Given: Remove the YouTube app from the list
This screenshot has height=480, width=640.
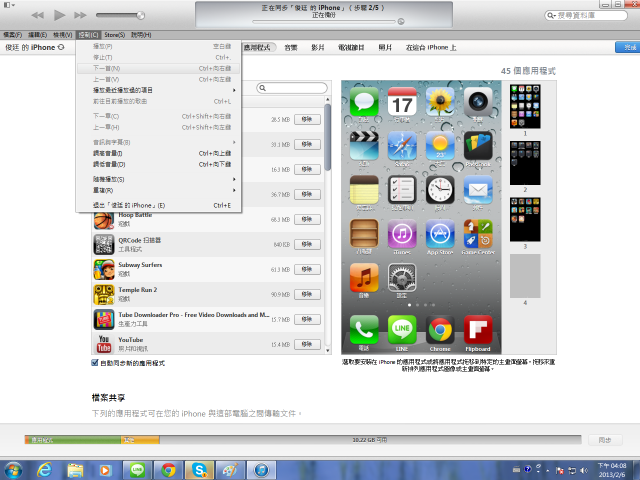Looking at the screenshot, I should point(307,344).
